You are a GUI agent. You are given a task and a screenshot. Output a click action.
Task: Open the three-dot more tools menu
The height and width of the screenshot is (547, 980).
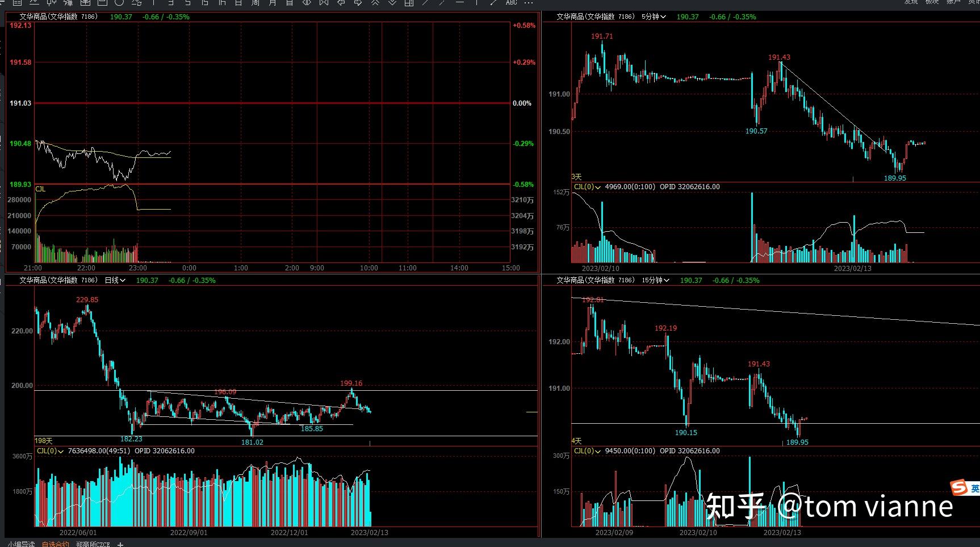[529, 2]
